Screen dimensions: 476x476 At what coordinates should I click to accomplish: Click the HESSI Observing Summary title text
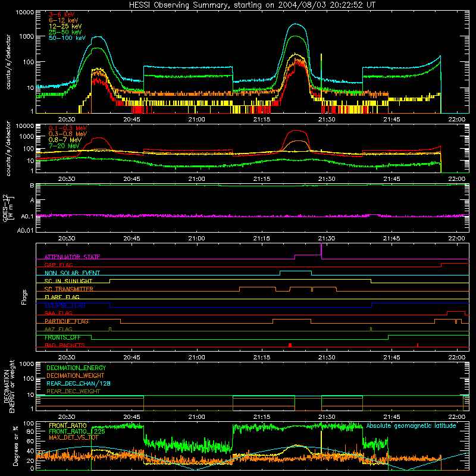pos(252,5)
